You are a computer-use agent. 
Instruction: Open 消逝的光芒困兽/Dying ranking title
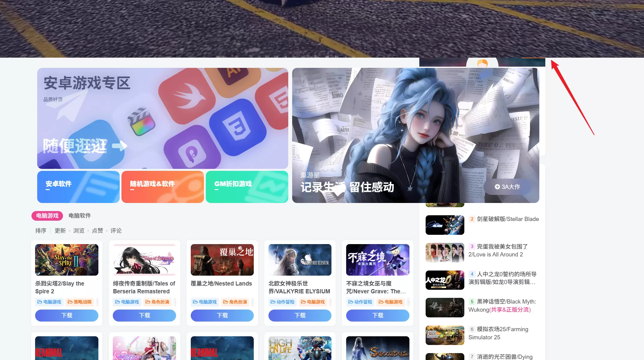tap(505, 357)
